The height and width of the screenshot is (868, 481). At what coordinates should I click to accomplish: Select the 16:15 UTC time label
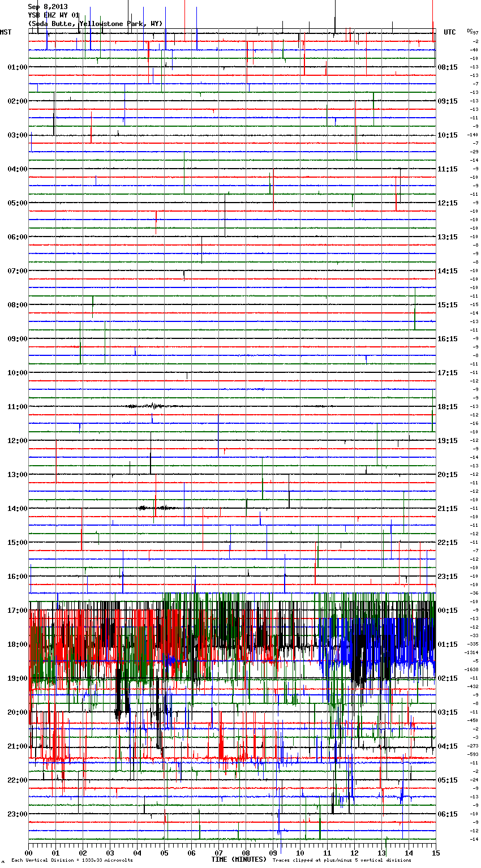pos(448,339)
